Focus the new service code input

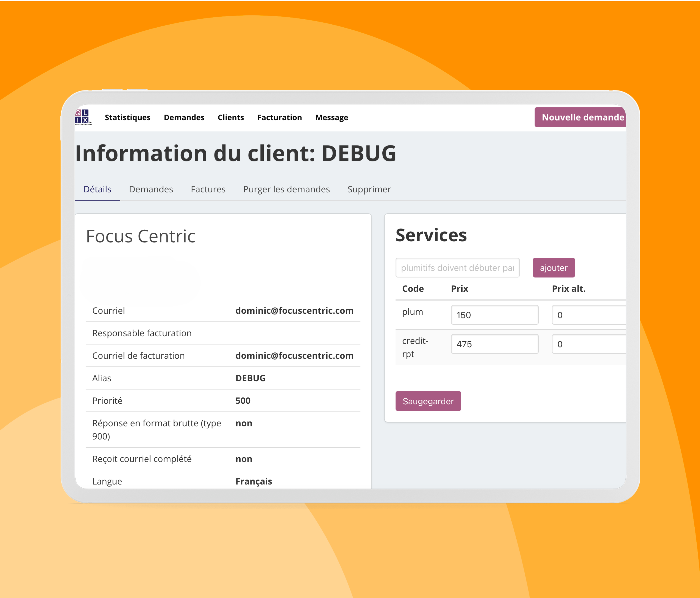457,268
